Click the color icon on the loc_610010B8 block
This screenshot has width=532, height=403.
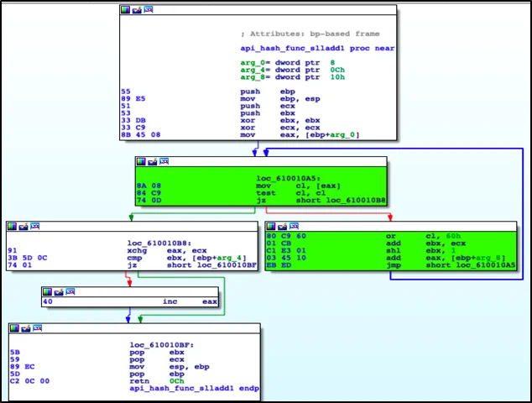12,227
